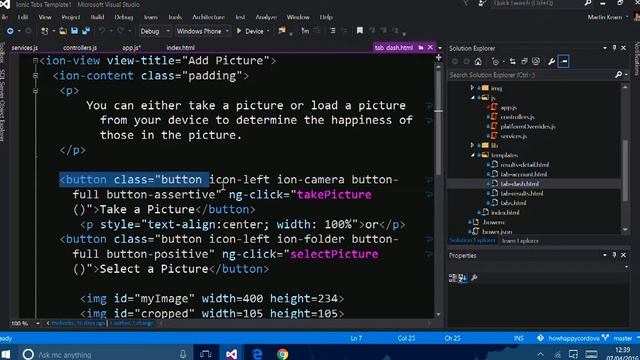Click the Open File folder icon

pos(63,31)
